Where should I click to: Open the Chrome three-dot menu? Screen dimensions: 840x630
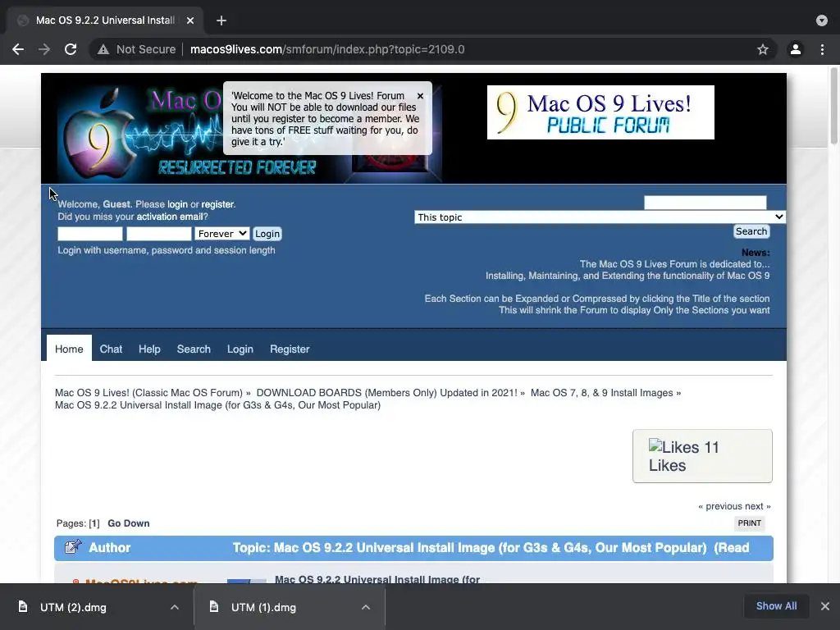pos(822,49)
